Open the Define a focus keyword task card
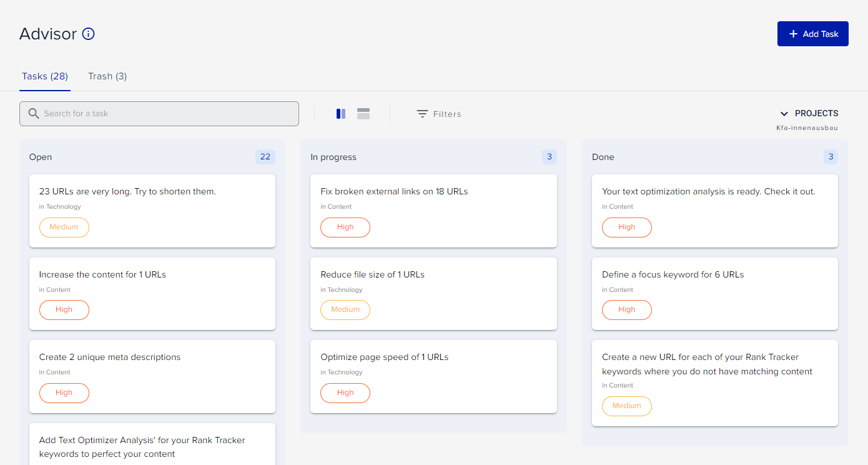 tap(714, 293)
